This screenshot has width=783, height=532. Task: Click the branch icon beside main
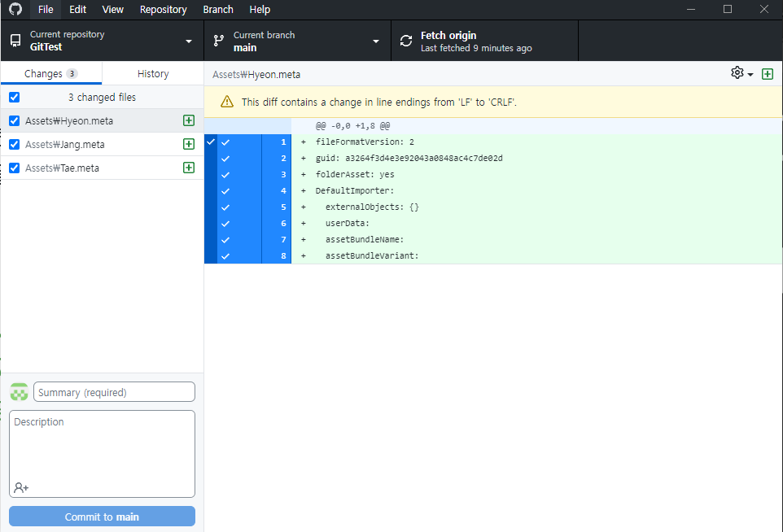[x=219, y=41]
